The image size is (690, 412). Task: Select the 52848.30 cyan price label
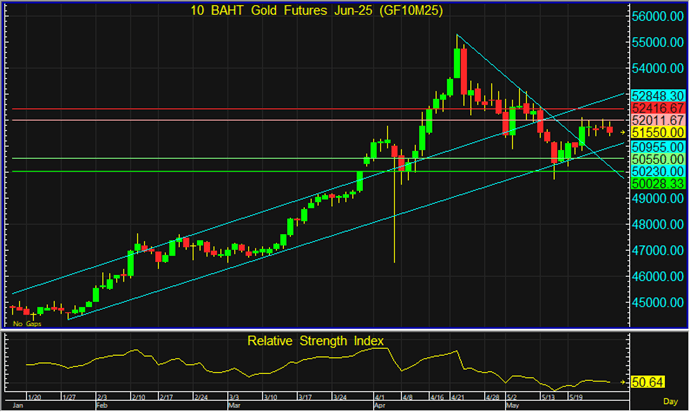point(657,94)
